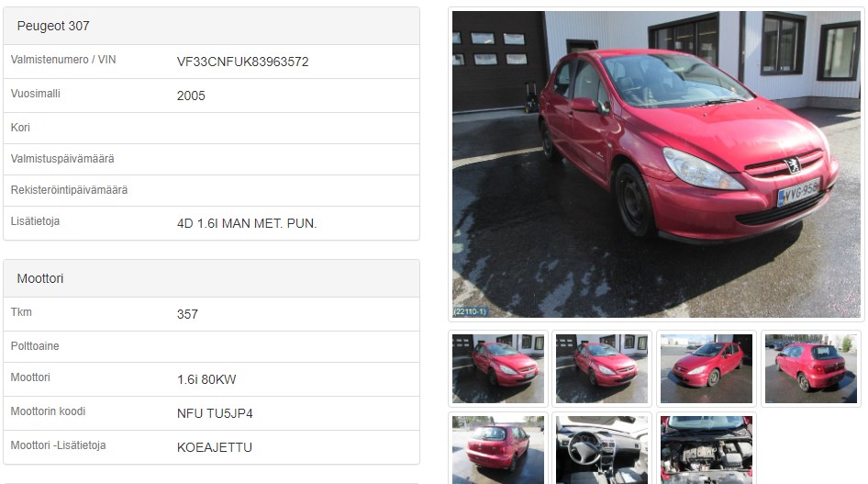Viewport: 868px width, 484px height.
Task: Click the engine value 1.6i 80KW
Action: point(206,379)
